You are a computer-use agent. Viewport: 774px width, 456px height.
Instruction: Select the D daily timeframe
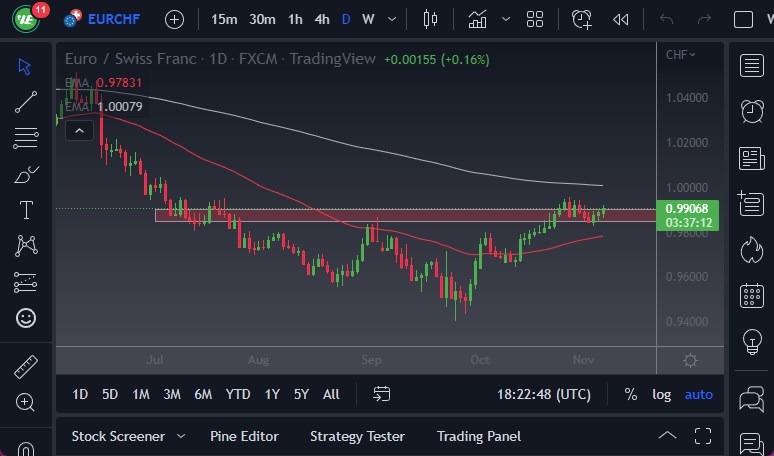tap(346, 19)
